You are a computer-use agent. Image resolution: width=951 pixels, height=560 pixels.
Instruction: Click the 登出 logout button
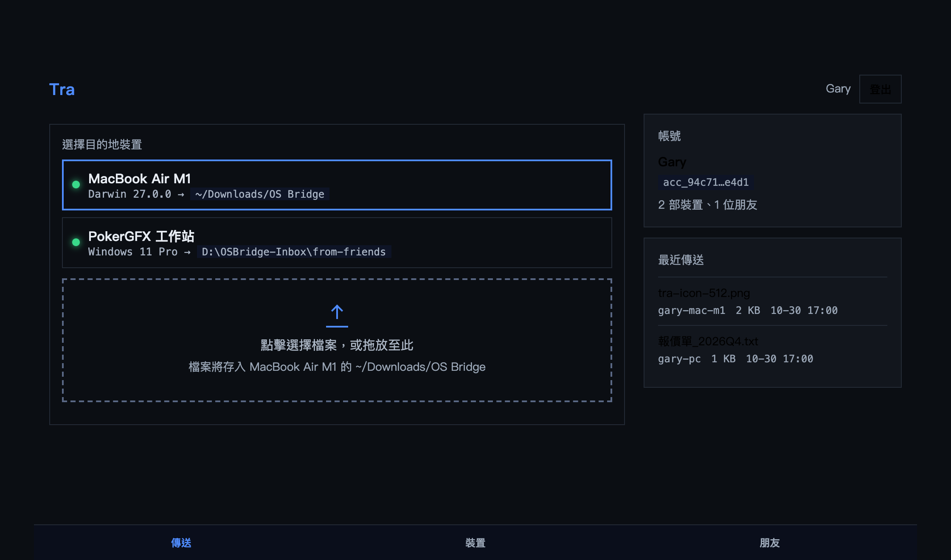[881, 89]
